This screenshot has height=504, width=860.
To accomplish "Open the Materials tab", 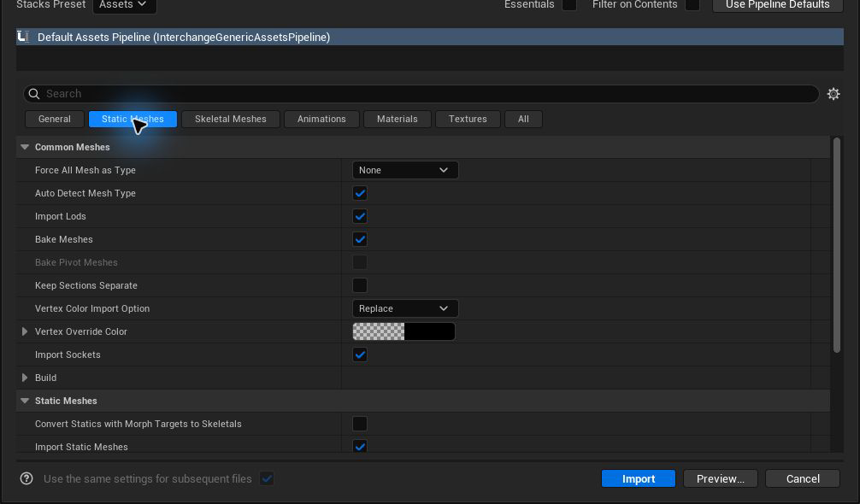I will [398, 119].
